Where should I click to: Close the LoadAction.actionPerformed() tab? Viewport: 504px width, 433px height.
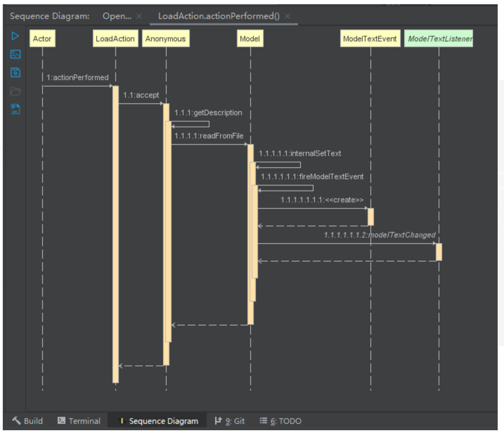pyautogui.click(x=287, y=16)
